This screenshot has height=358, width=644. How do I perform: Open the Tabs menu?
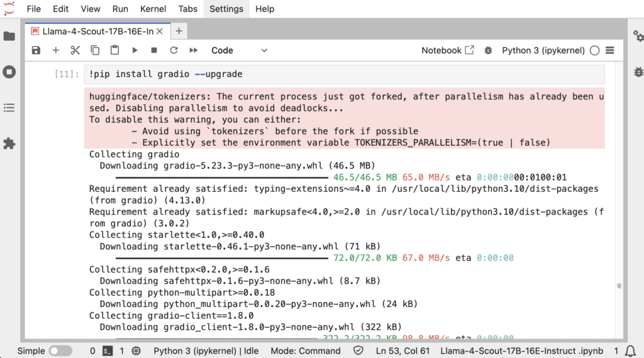[187, 9]
